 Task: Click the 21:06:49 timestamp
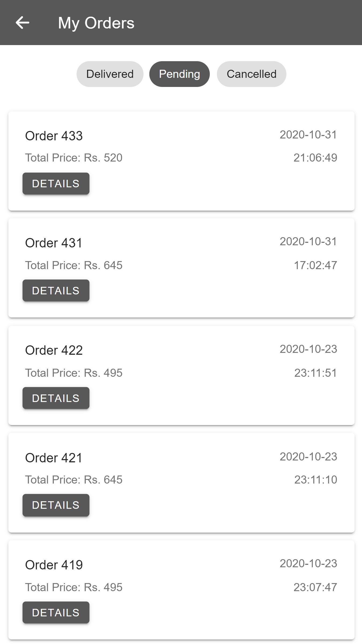coord(315,158)
